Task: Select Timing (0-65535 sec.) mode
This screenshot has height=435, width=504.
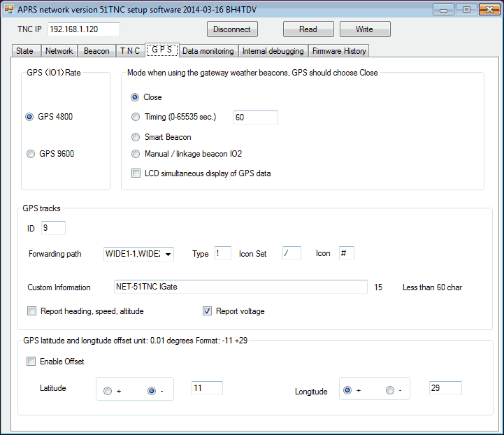Action: [136, 117]
